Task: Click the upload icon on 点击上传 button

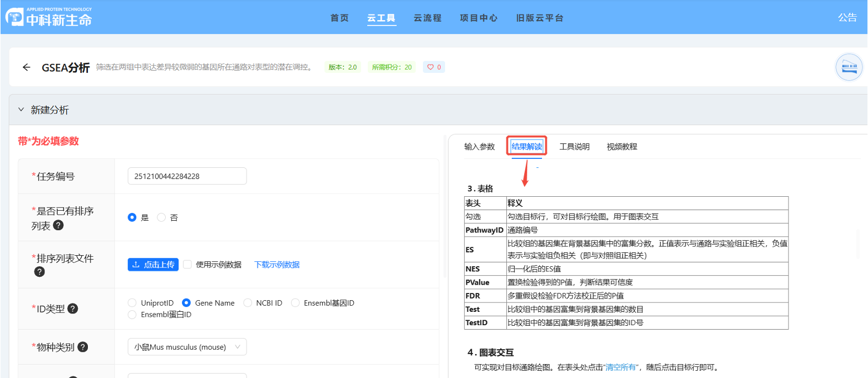Action: (136, 264)
